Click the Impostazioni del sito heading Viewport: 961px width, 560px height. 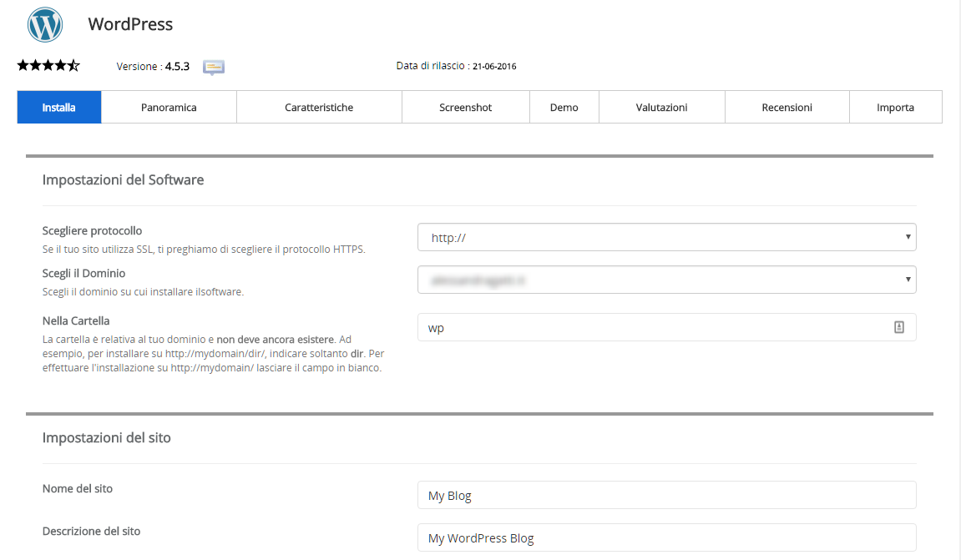[x=107, y=437]
